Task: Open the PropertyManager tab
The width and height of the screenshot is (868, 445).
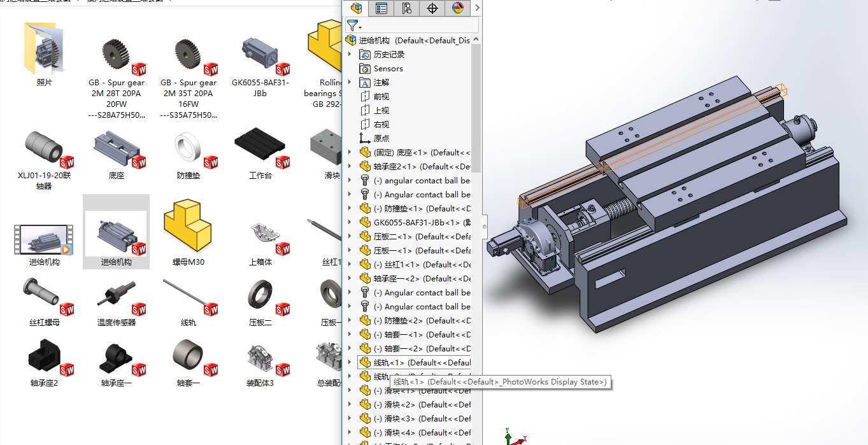Action: click(x=381, y=8)
